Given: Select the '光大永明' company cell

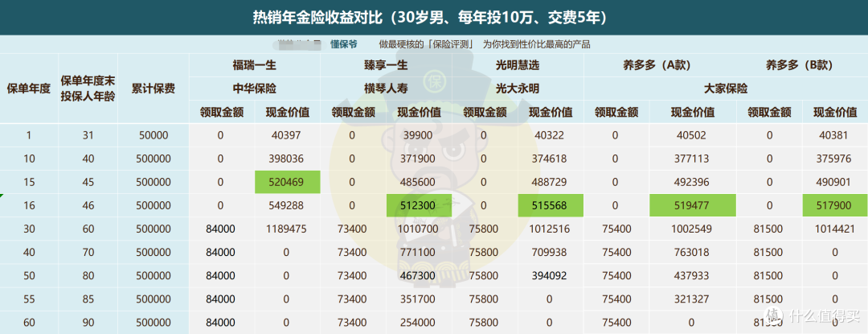Looking at the screenshot, I should 518,88.
